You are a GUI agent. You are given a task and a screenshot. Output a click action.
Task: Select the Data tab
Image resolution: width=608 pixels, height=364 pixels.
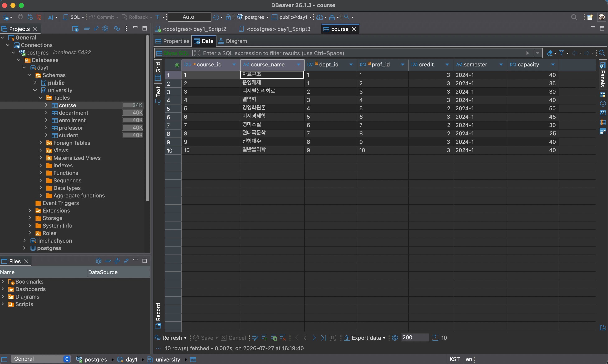tap(204, 41)
